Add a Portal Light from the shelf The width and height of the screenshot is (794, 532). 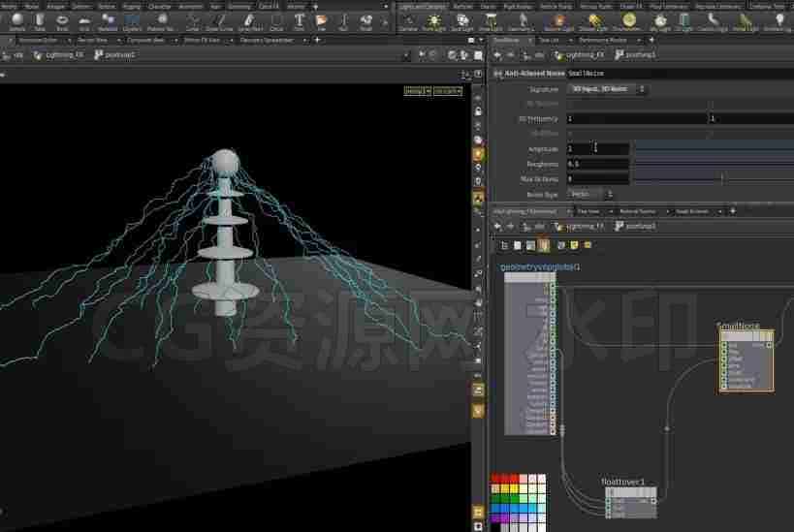pos(745,21)
